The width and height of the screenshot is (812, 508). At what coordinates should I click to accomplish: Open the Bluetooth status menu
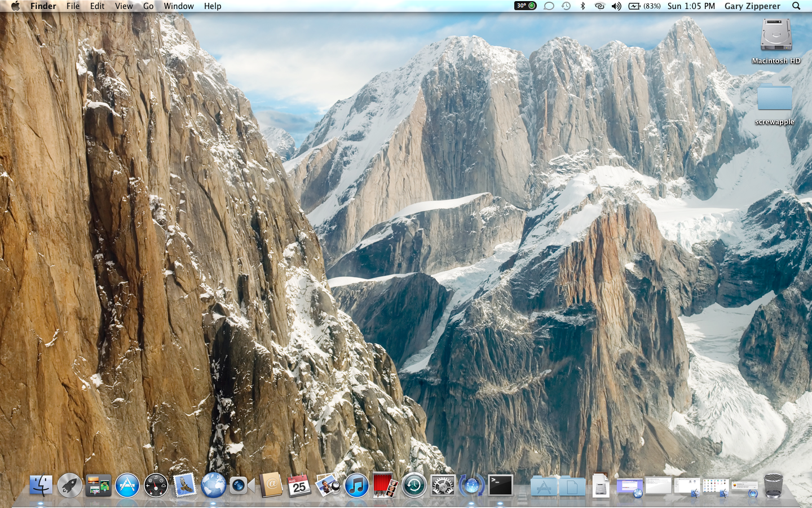coord(583,6)
